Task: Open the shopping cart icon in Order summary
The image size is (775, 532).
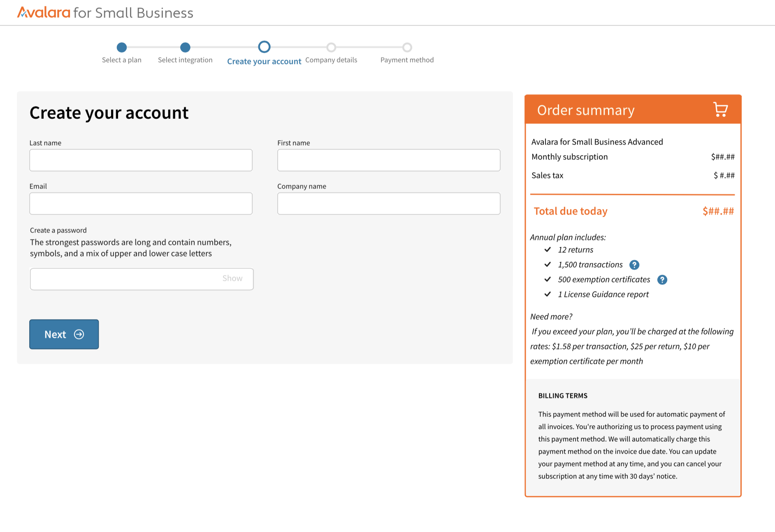Action: [720, 110]
